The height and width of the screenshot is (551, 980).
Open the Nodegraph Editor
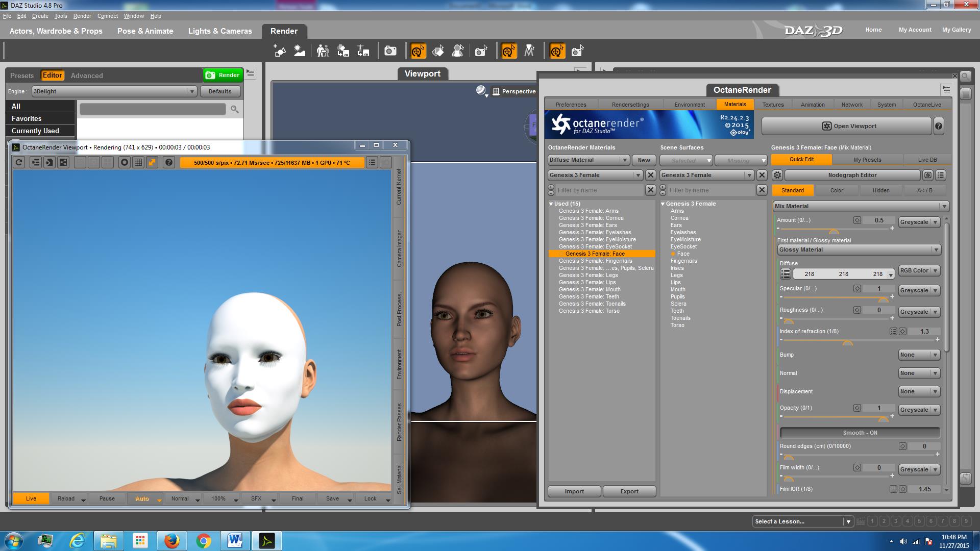pyautogui.click(x=852, y=175)
